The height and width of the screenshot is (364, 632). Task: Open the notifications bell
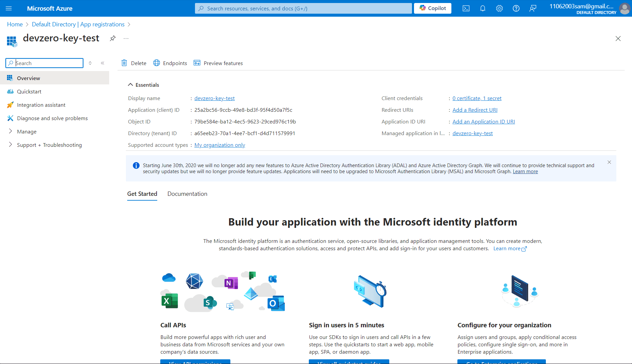pos(483,8)
